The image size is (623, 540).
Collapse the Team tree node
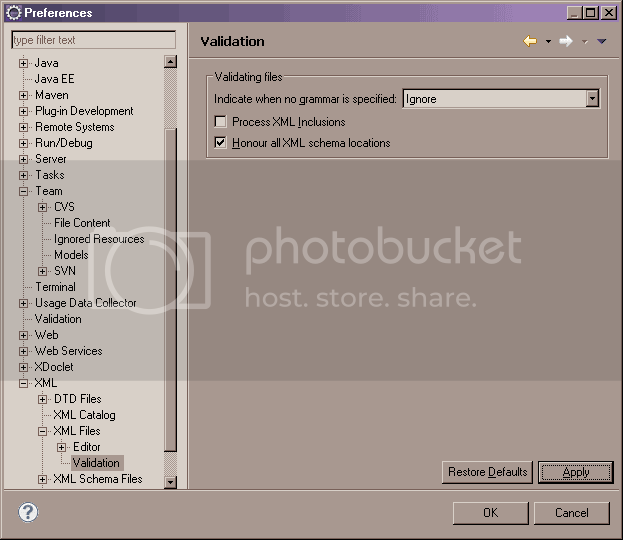pos(24,191)
